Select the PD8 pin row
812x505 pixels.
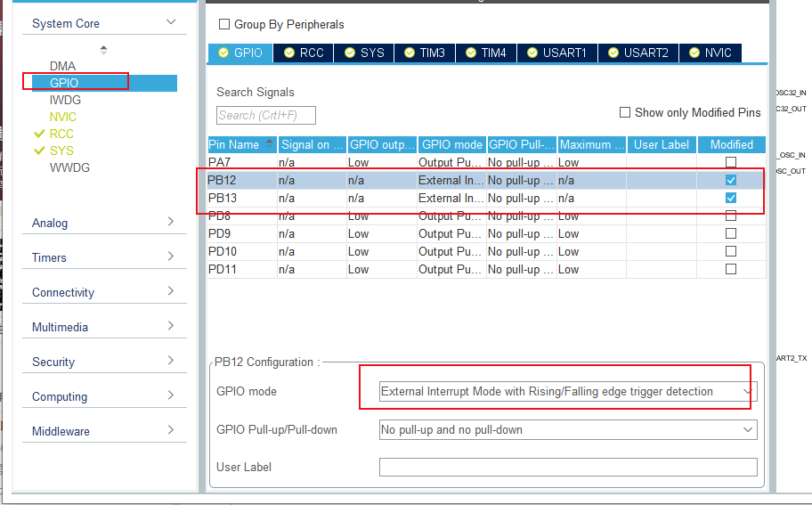pos(486,216)
